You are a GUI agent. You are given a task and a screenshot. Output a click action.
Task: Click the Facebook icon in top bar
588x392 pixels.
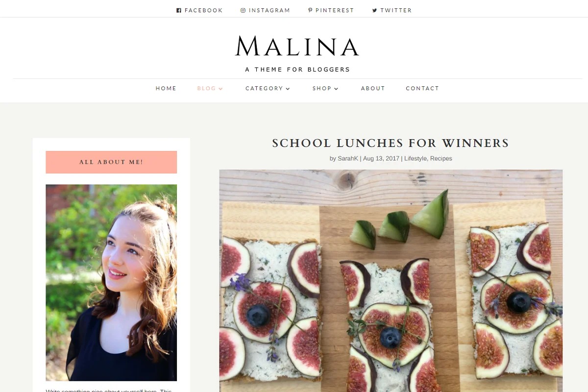[x=179, y=10]
